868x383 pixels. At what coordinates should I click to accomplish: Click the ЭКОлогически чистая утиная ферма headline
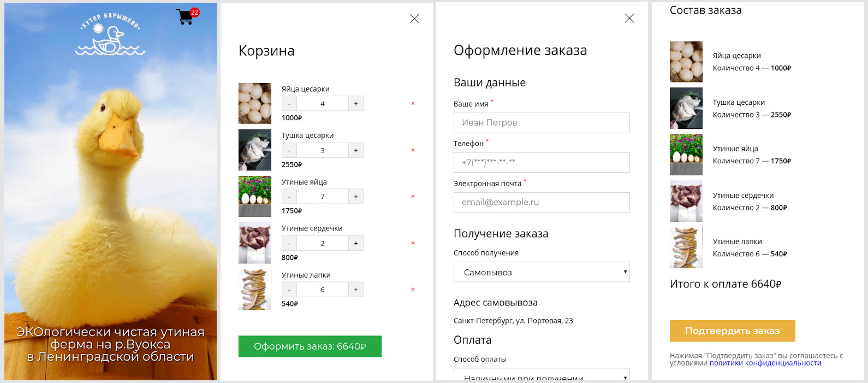click(110, 344)
